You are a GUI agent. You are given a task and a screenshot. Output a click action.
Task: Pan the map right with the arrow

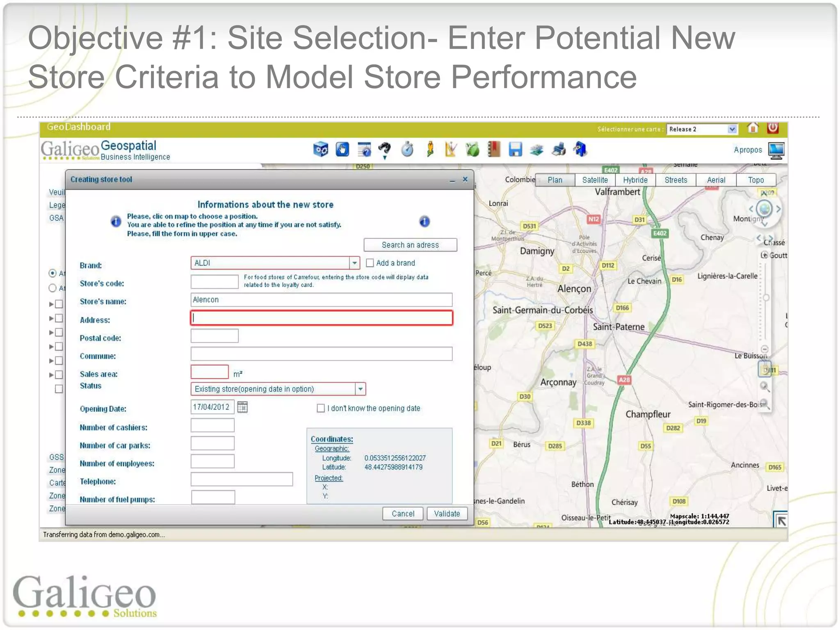(x=778, y=209)
